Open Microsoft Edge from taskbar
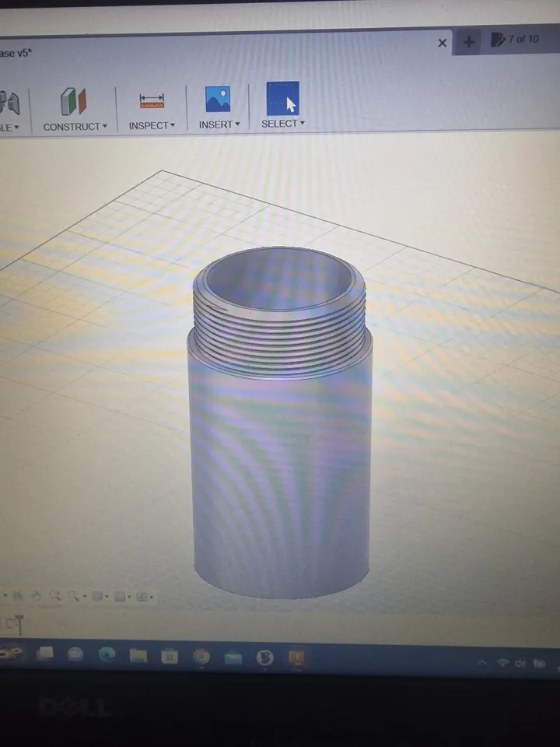This screenshot has width=560, height=747. [x=107, y=655]
